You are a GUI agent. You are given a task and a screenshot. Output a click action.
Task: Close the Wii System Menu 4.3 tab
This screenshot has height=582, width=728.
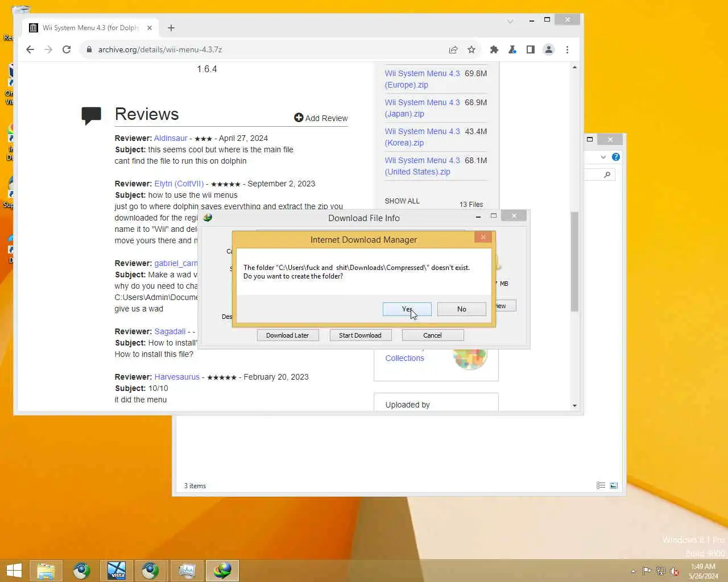[150, 28]
